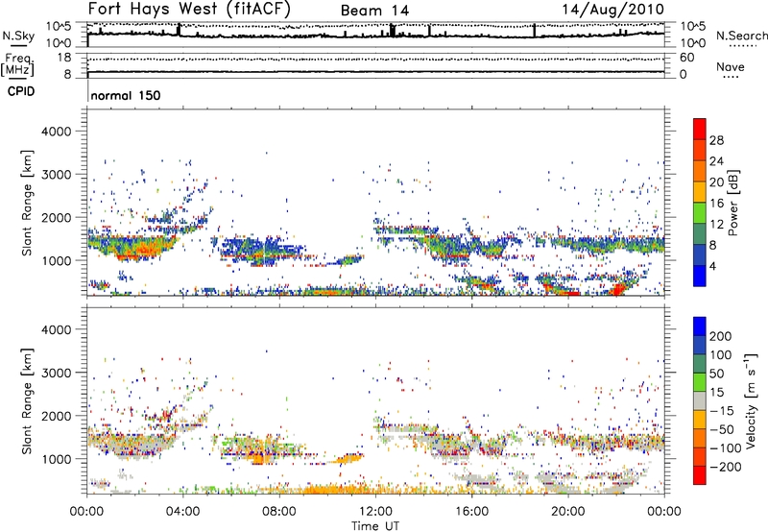Click the '28' power colorbar tick
This screenshot has width=768, height=532.
tap(716, 140)
